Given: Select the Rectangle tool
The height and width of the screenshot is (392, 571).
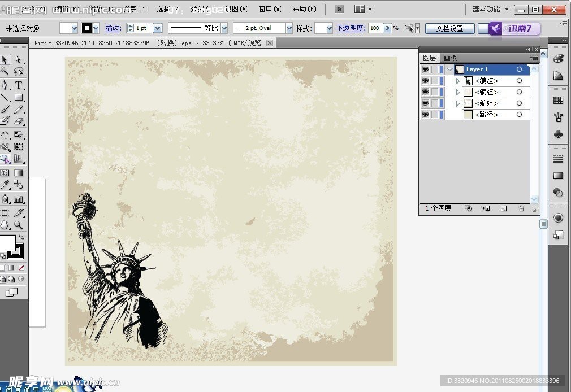Looking at the screenshot, I should pyautogui.click(x=19, y=98).
